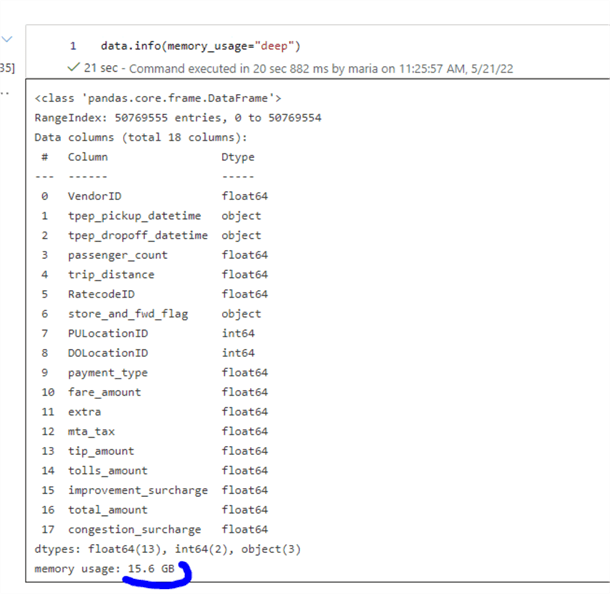Collapse the cell using the chevron arrow
This screenshot has height=594, width=610.
point(7,39)
